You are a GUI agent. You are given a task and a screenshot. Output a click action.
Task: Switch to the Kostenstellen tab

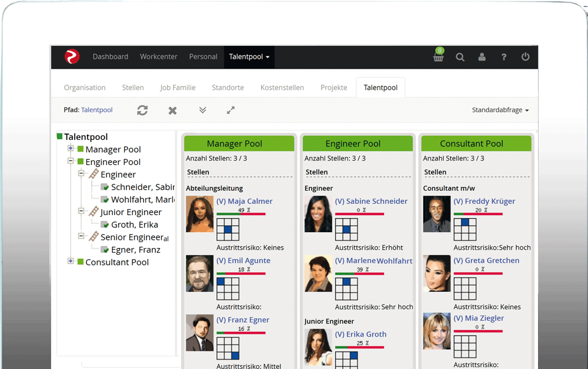click(282, 88)
